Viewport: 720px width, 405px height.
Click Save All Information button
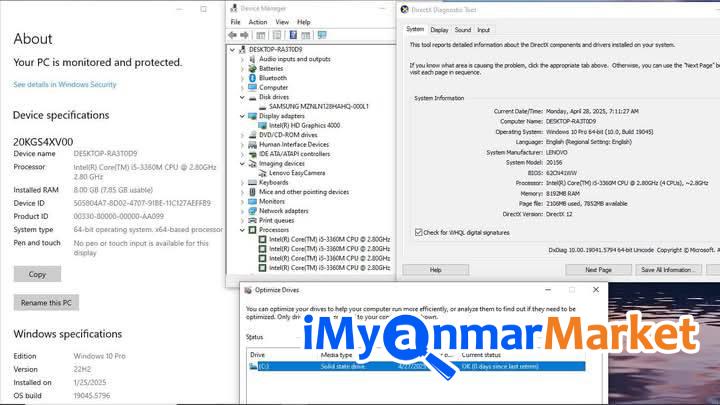pyautogui.click(x=667, y=269)
